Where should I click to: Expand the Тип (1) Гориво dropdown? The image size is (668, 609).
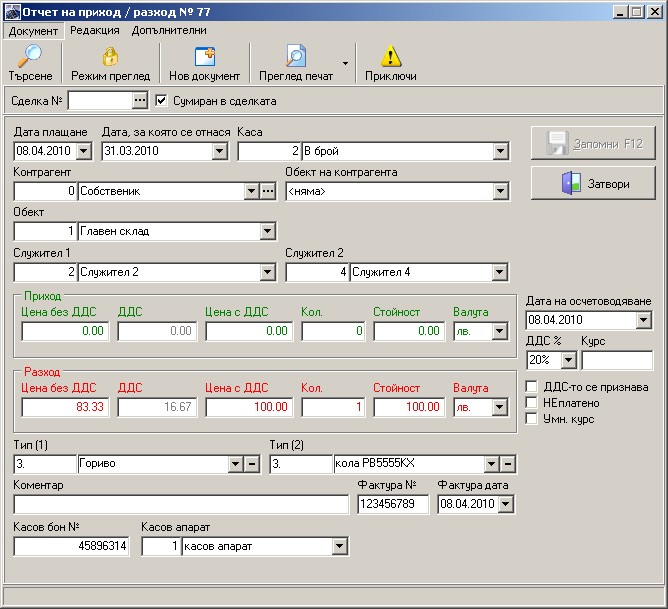click(236, 463)
